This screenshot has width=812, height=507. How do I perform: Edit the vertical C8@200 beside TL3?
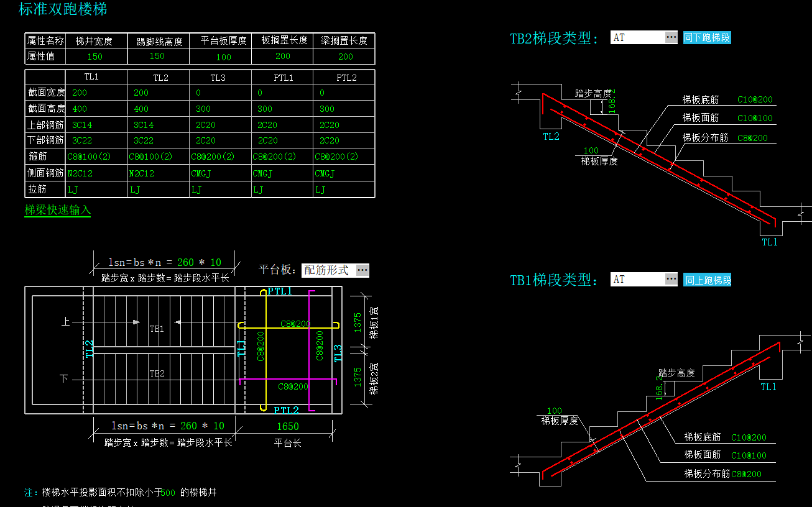click(x=320, y=345)
